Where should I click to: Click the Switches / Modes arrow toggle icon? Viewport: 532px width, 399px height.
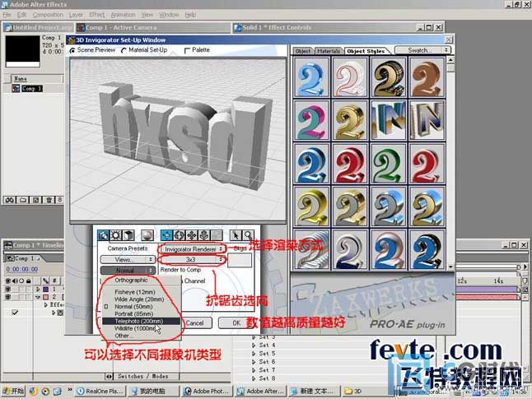tap(109, 376)
